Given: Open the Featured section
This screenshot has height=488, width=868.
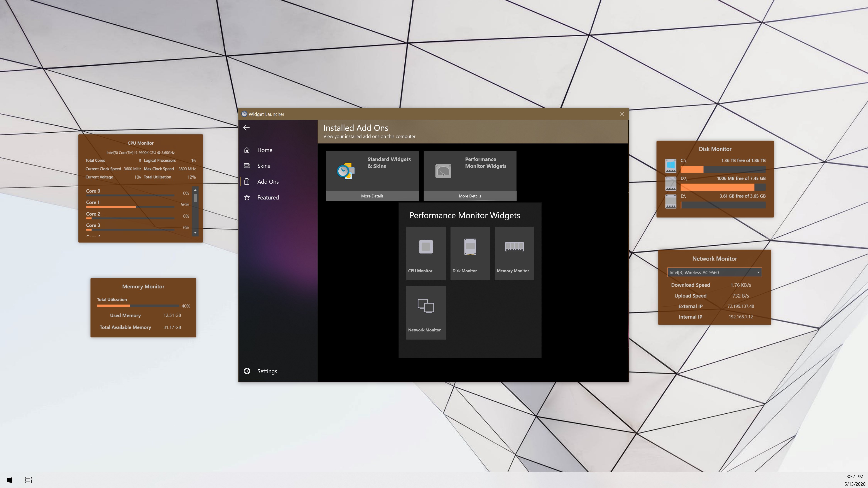Looking at the screenshot, I should [x=268, y=198].
